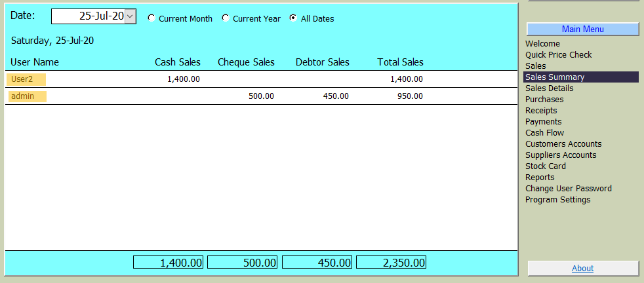Click the User2 user name cell

pos(26,79)
